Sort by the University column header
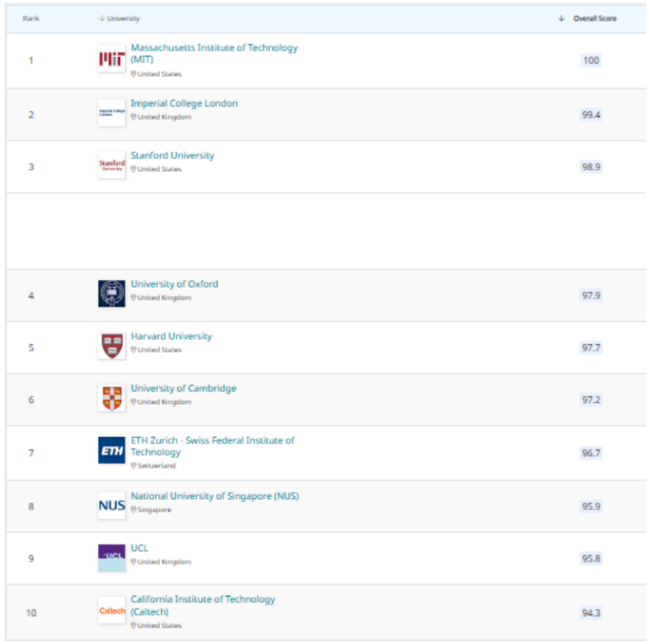This screenshot has width=651, height=644. coord(120,18)
